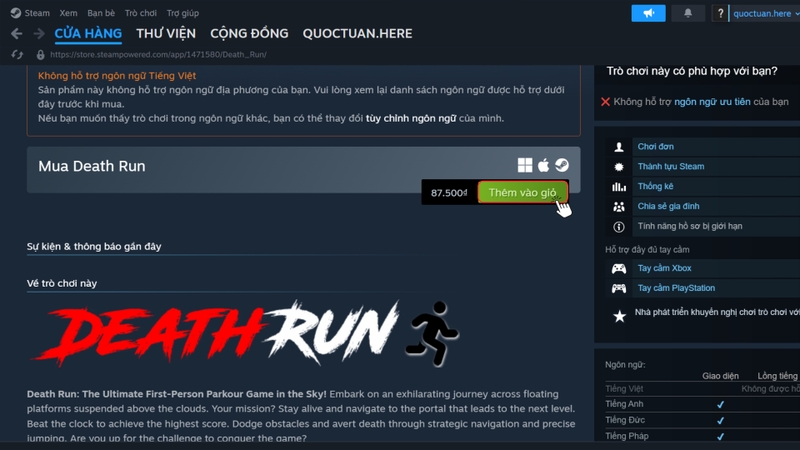800x450 pixels.
Task: Open the Chia sẻ gia đình link
Action: [668, 206]
